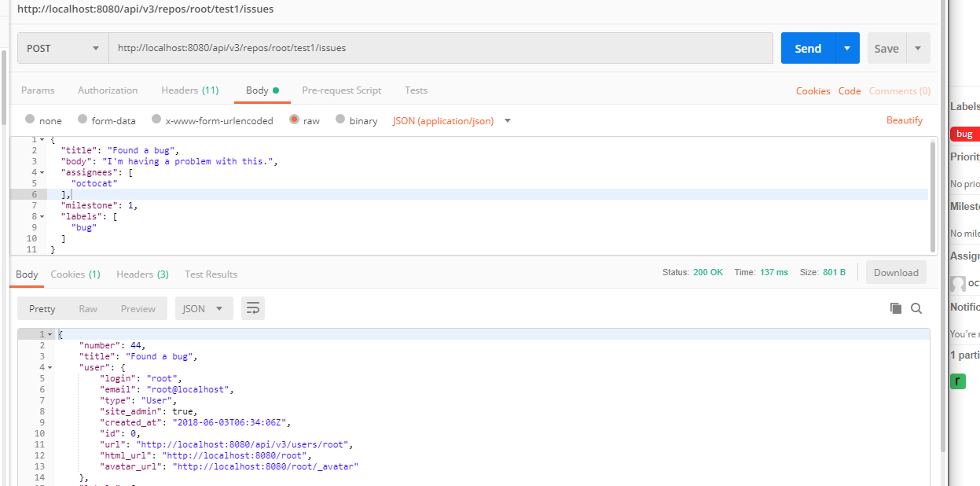The width and height of the screenshot is (980, 486).
Task: Collapse the root object in the response viewer
Action: [50, 334]
